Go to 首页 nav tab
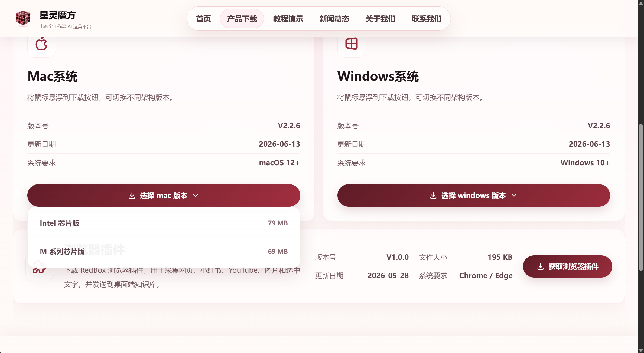This screenshot has height=353, width=644. [x=203, y=19]
